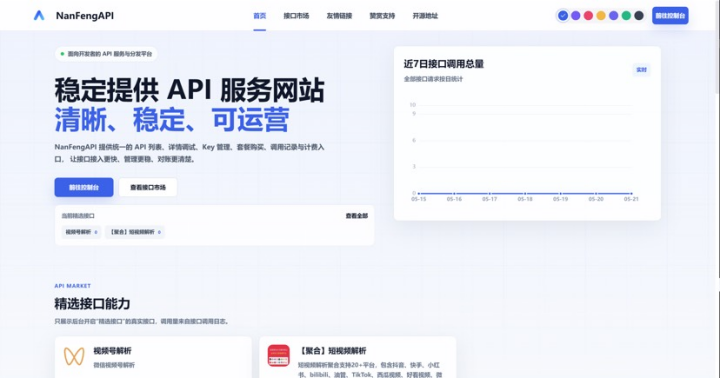The height and width of the screenshot is (379, 720).
Task: Click the 微信视频号解析 description text
Action: (x=114, y=365)
